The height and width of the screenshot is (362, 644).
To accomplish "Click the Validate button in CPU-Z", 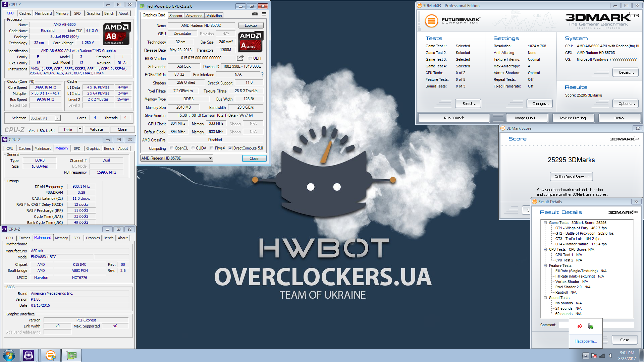I will (x=96, y=129).
